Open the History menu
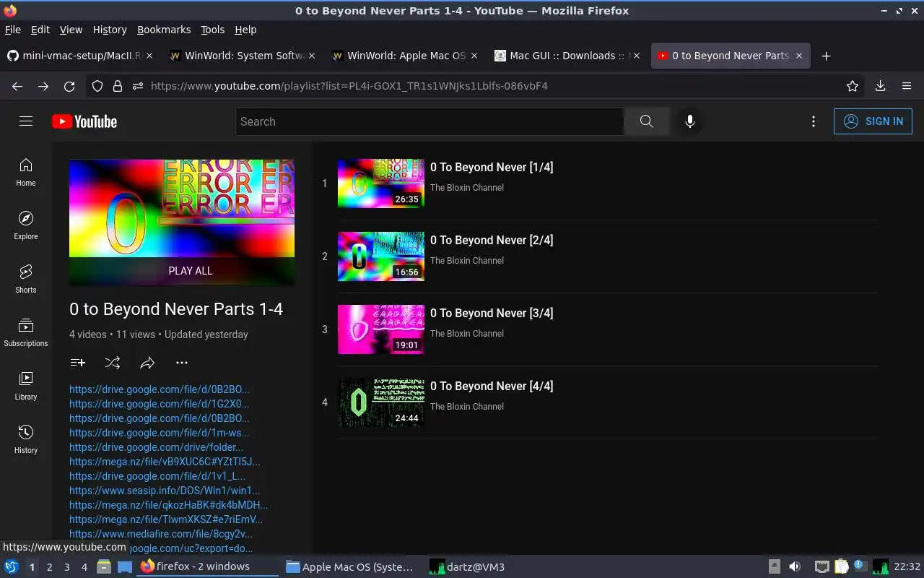Image resolution: width=924 pixels, height=578 pixels. (x=110, y=30)
